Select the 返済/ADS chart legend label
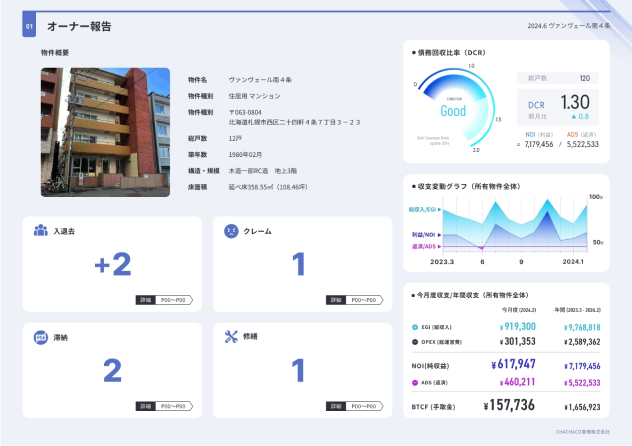Image resolution: width=632 pixels, height=446 pixels. pos(425,246)
